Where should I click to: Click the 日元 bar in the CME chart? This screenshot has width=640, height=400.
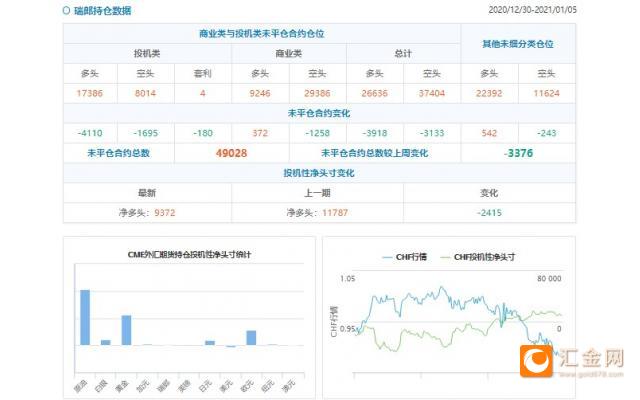(x=210, y=343)
